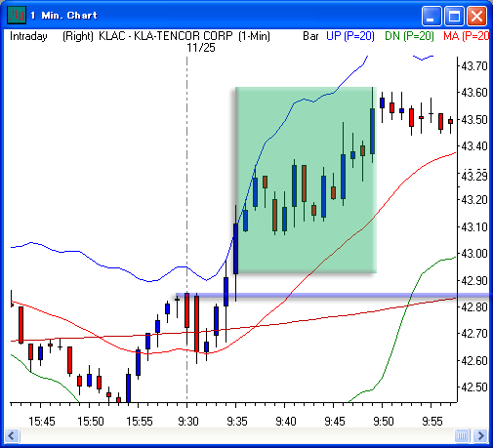This screenshot has height=448, width=493.
Task: Maximize the 1 Min. Chart window
Action: [454, 16]
